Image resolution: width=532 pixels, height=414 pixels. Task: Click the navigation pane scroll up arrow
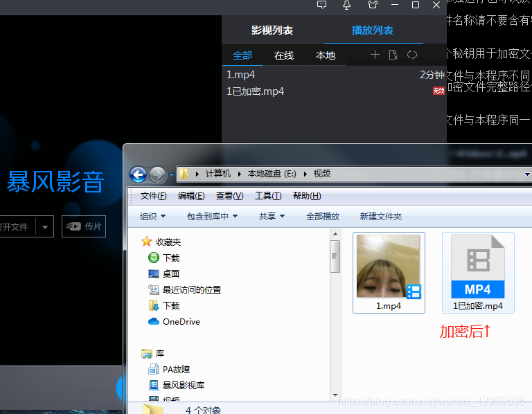click(335, 234)
